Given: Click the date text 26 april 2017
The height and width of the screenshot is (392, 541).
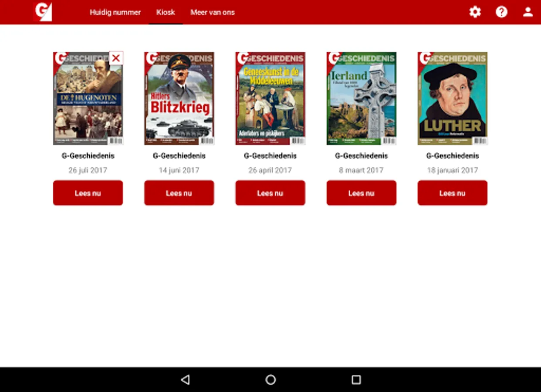Looking at the screenshot, I should click(270, 170).
